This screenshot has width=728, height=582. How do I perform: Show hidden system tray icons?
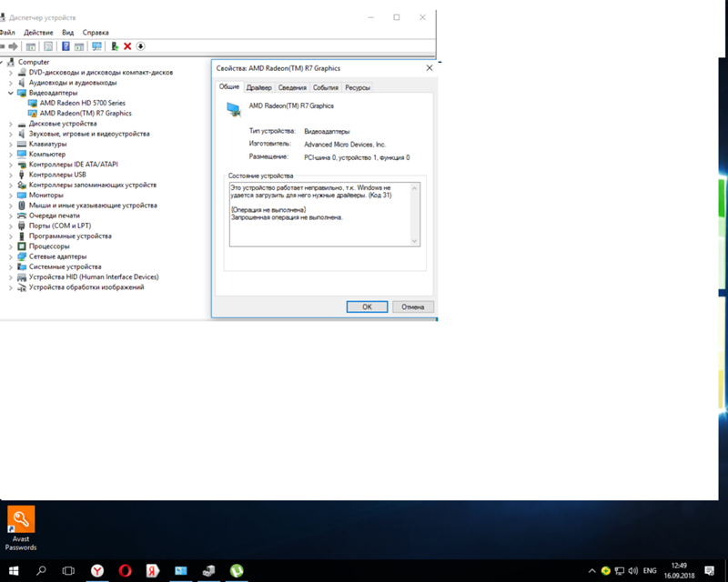[592, 571]
